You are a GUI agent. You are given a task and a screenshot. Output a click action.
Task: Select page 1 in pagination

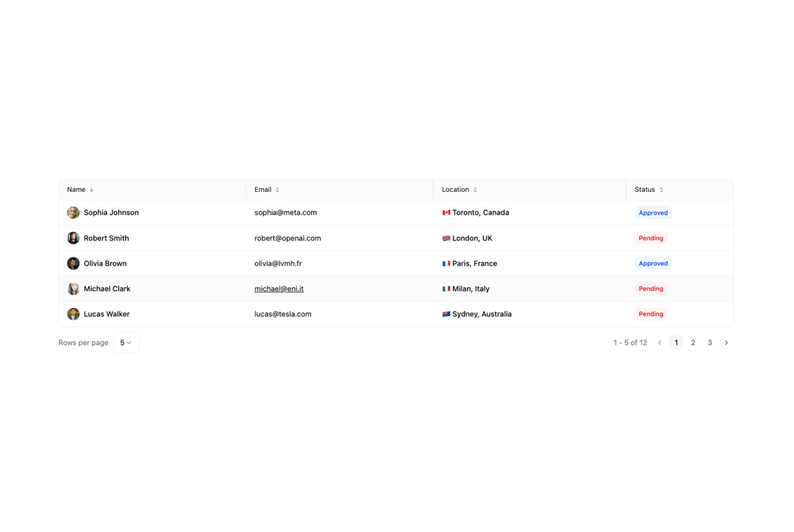coord(676,342)
